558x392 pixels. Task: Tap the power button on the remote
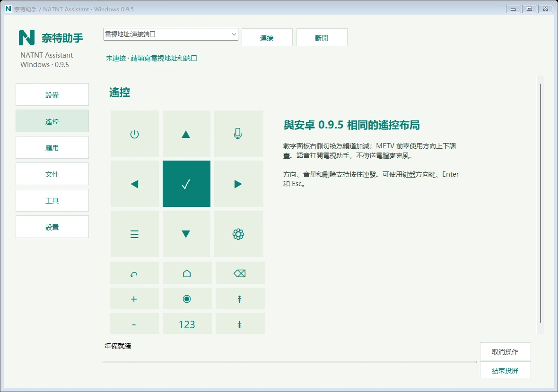(135, 134)
